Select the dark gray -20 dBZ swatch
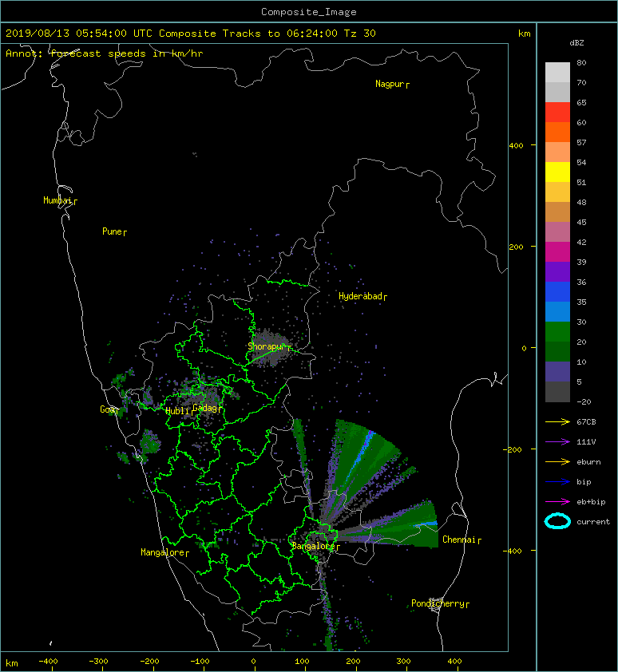 point(557,392)
